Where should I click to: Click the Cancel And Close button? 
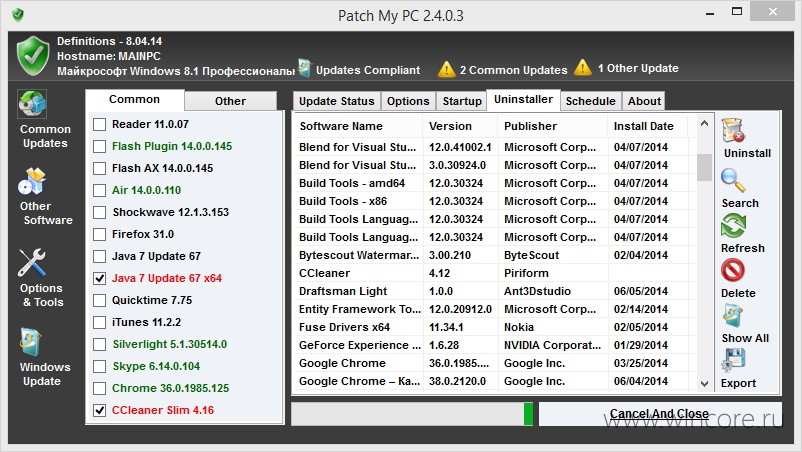pos(660,414)
